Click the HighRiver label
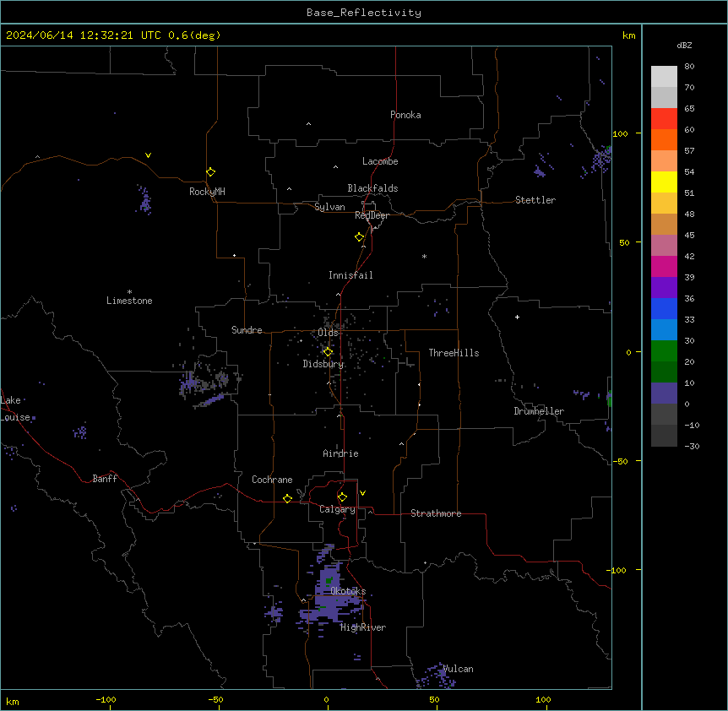Screen dimensions: 728x711 pyautogui.click(x=363, y=627)
